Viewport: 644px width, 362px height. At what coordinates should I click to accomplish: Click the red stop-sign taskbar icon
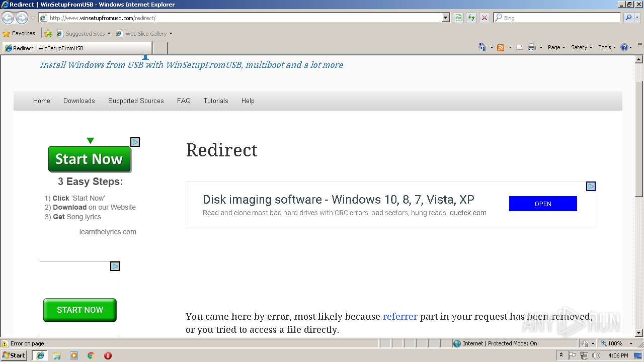click(108, 355)
